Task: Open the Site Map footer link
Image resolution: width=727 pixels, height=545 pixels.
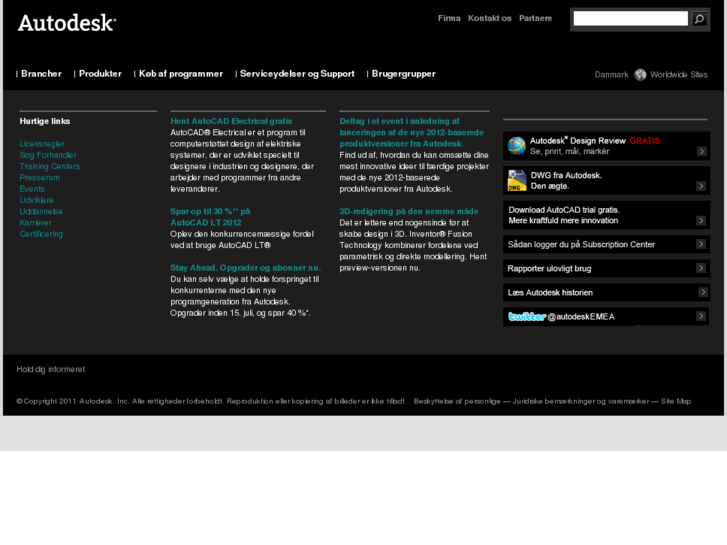Action: [676, 401]
